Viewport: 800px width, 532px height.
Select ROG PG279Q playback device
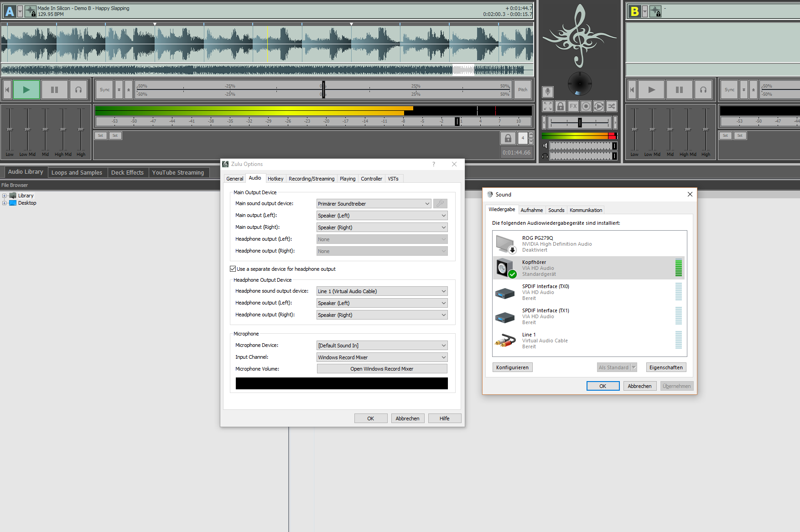pos(589,244)
